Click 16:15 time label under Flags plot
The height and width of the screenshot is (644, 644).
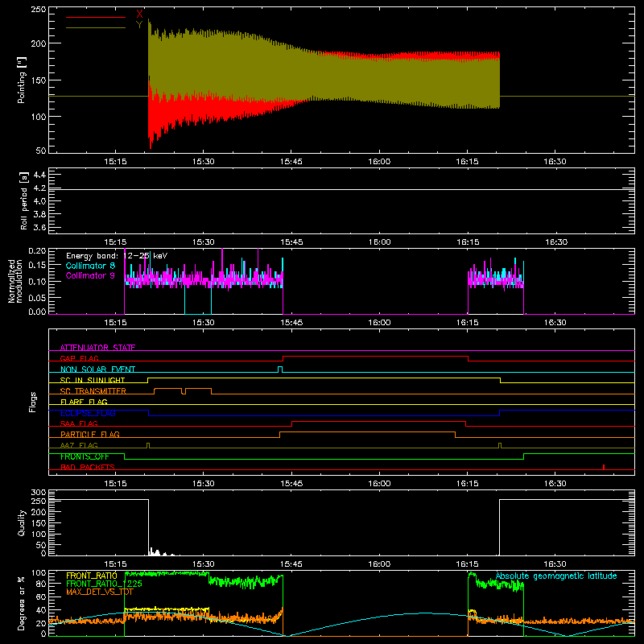pos(467,484)
